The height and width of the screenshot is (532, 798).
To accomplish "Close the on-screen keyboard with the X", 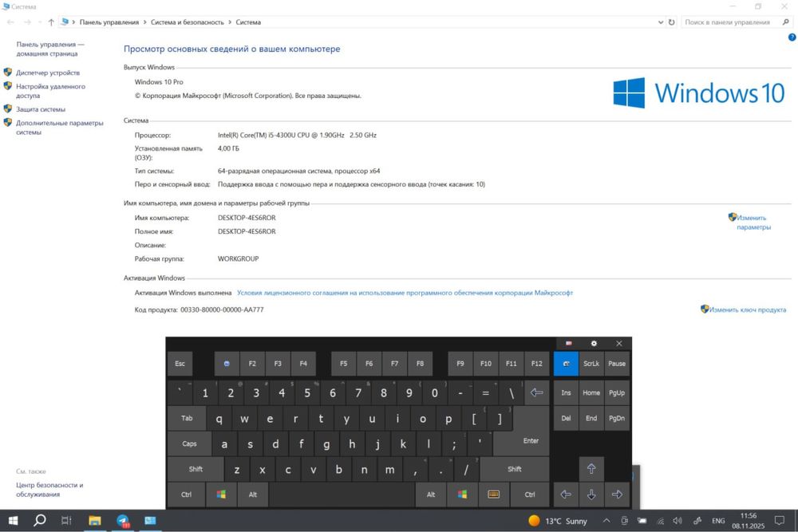I will click(619, 343).
